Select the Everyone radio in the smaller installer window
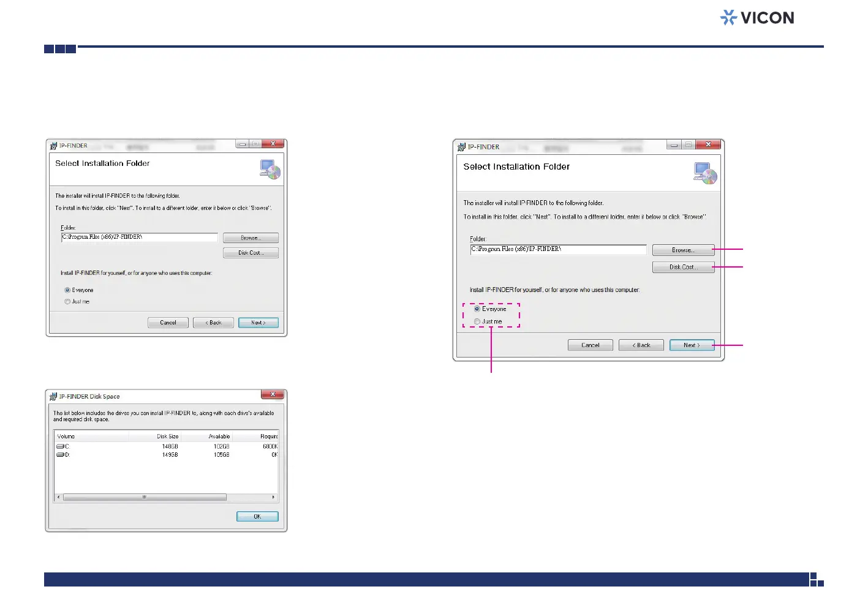 coord(67,290)
